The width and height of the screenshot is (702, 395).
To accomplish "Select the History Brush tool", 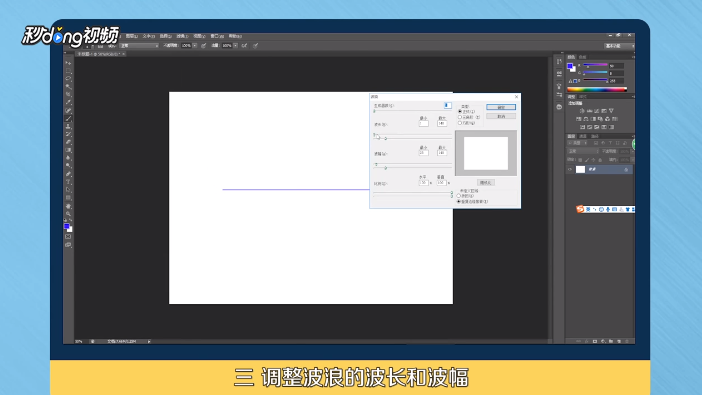I will [68, 134].
